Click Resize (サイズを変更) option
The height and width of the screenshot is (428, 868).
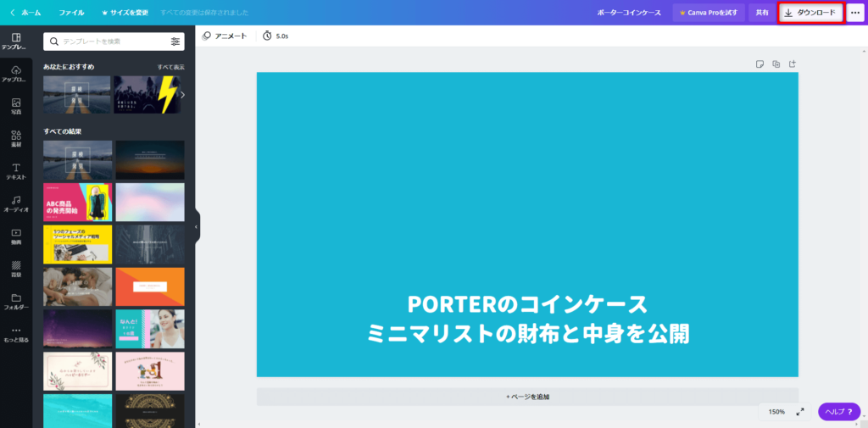click(125, 13)
